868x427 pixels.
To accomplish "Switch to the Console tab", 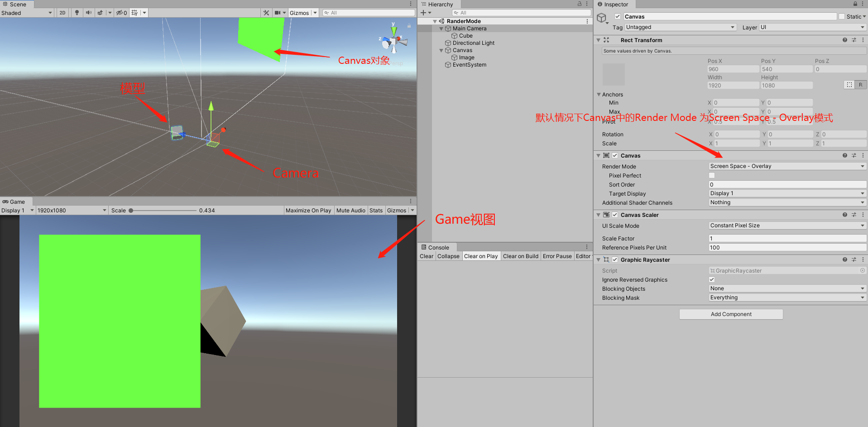I will pyautogui.click(x=436, y=247).
